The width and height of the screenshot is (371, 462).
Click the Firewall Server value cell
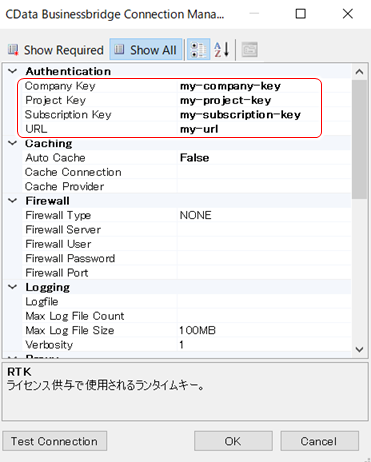[264, 230]
